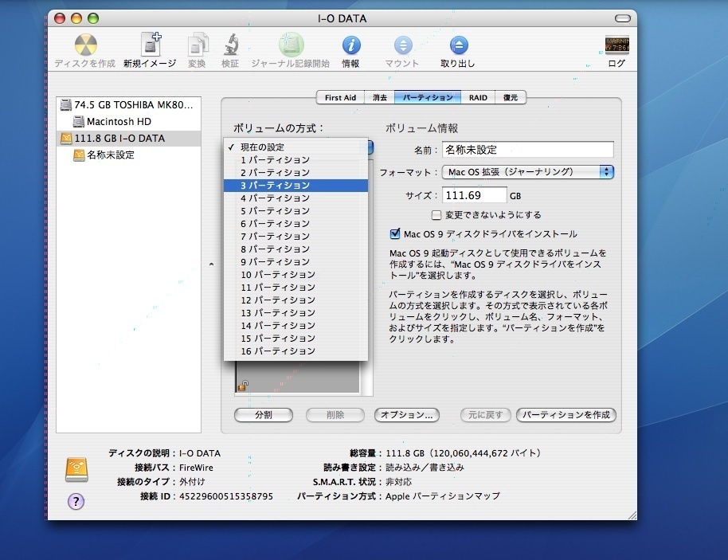Choose 13 パーティション option
Viewport: 728px width, 560px height.
click(x=296, y=313)
